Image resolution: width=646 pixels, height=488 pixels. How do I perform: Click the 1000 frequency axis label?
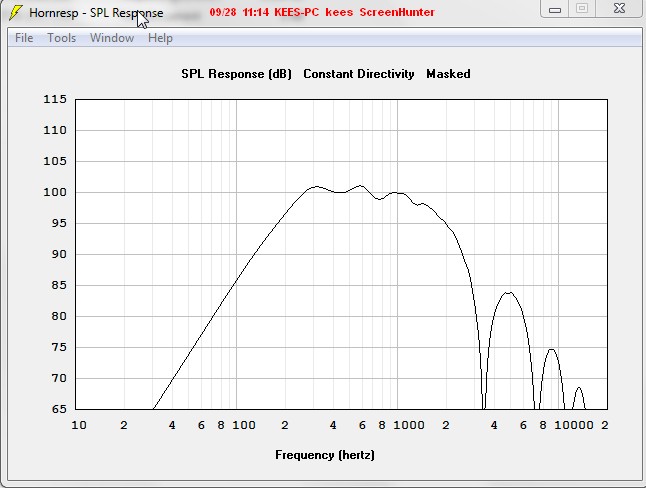(x=409, y=425)
